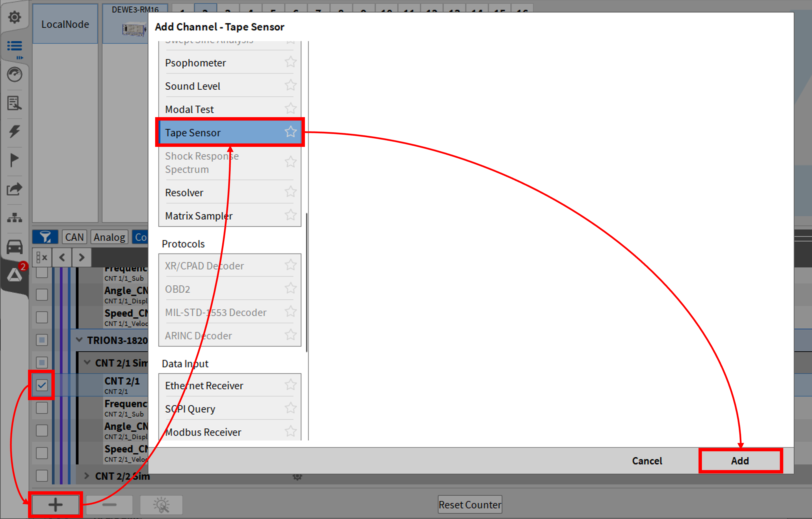Open the vehicle car icon in the sidebar

[x=15, y=247]
